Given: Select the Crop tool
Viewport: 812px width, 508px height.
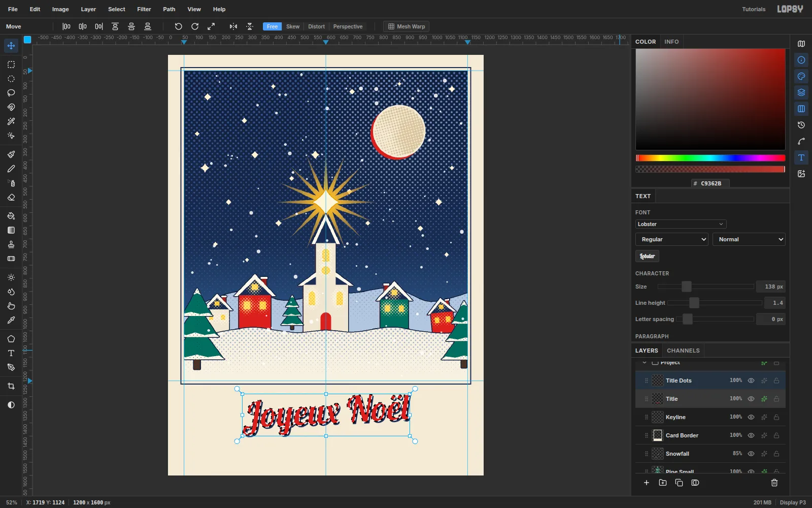Looking at the screenshot, I should point(11,386).
